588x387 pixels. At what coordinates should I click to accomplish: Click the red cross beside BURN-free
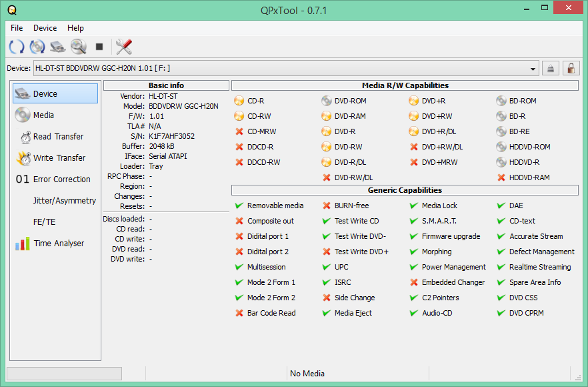[x=326, y=206]
